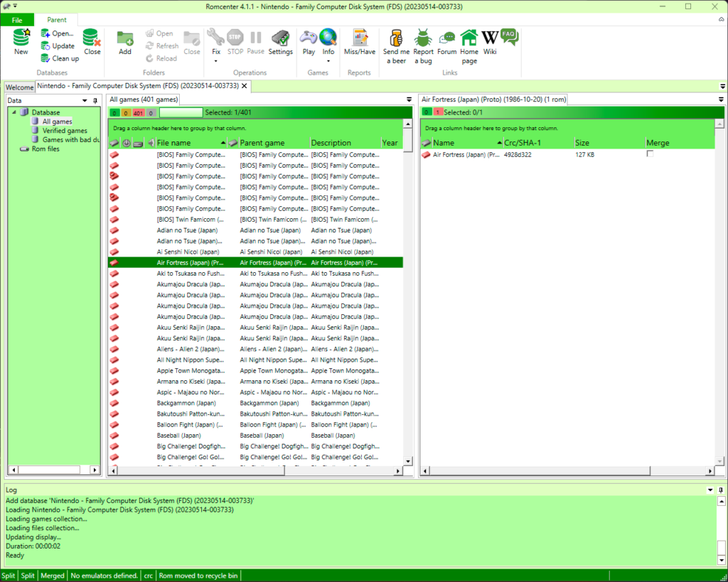This screenshot has width=728, height=582.
Task: Open quick access pin icon in title bar
Action: (x=6, y=6)
